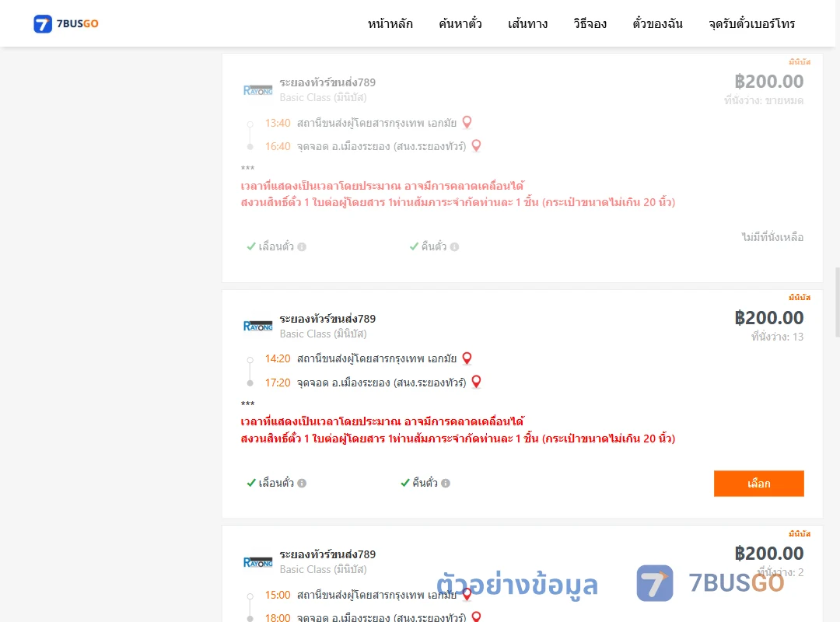840x622 pixels.
Task: Click ที่นั่งว่าง: ขายหมด sold-out label
Action: [764, 100]
